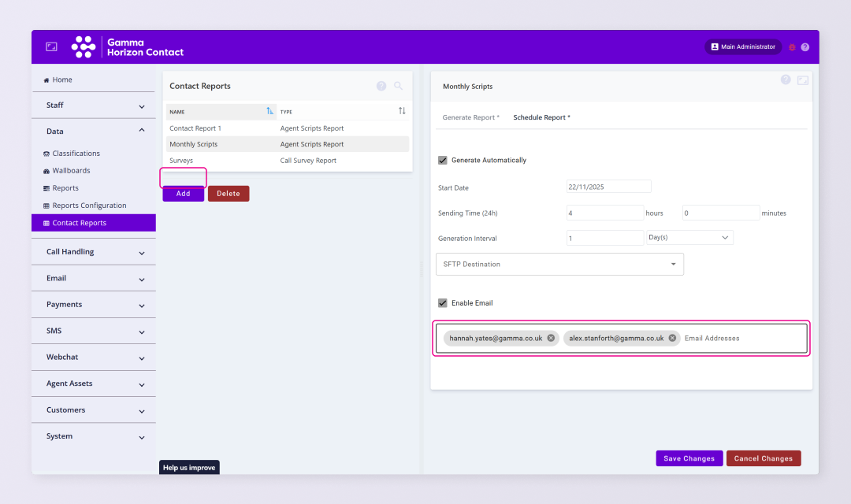This screenshot has height=504, width=851.
Task: Open Reports Configuration in sidebar
Action: (89, 206)
